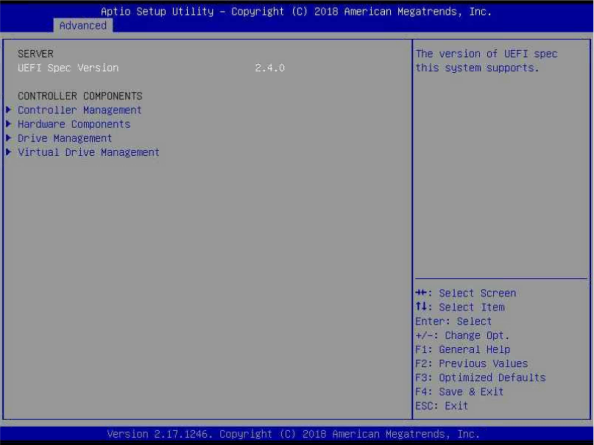Click the SERVER heading
The width and height of the screenshot is (594, 445).
coord(35,54)
